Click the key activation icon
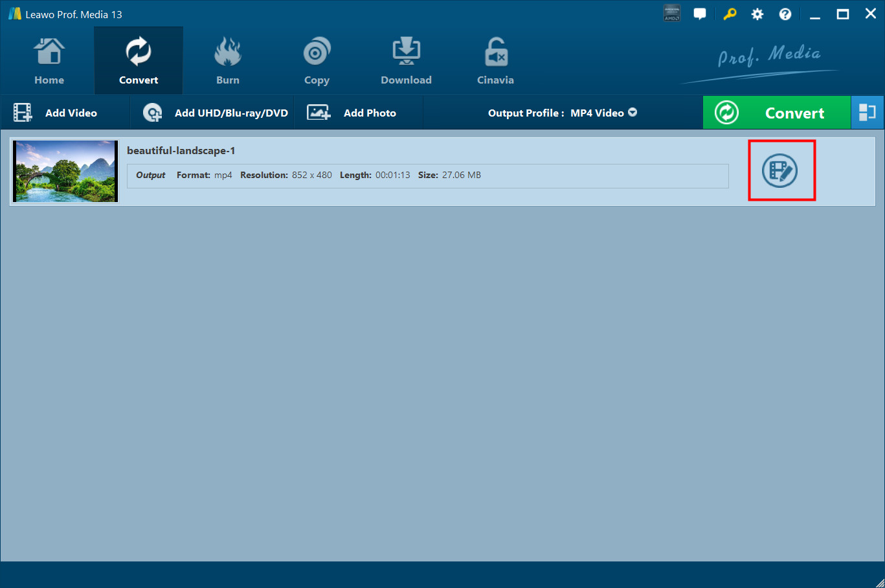 click(x=730, y=14)
